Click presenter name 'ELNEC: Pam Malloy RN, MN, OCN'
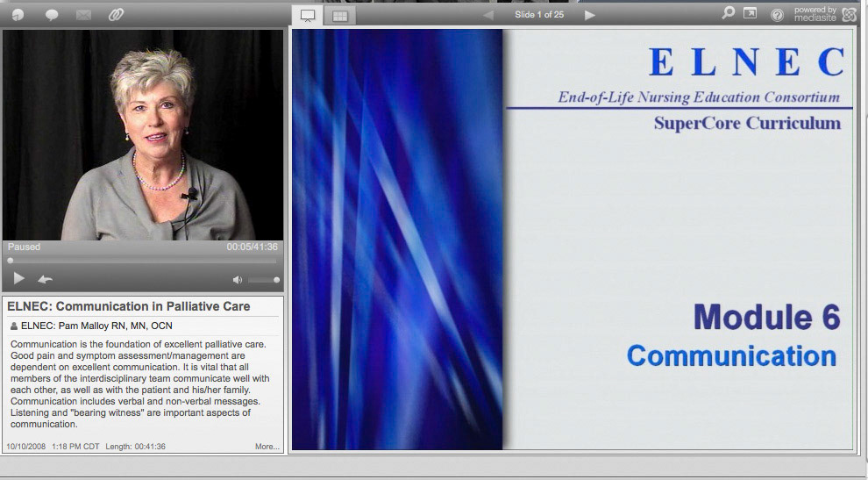 (x=96, y=326)
